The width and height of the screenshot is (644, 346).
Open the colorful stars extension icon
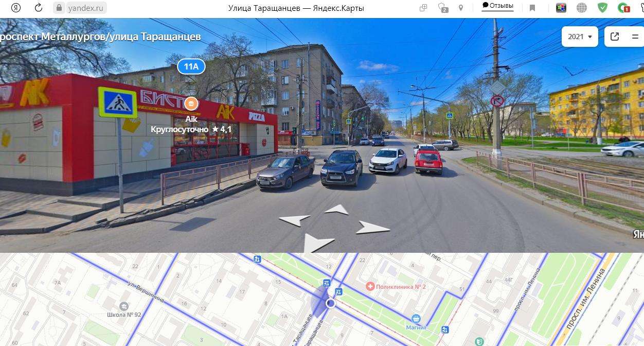(561, 8)
